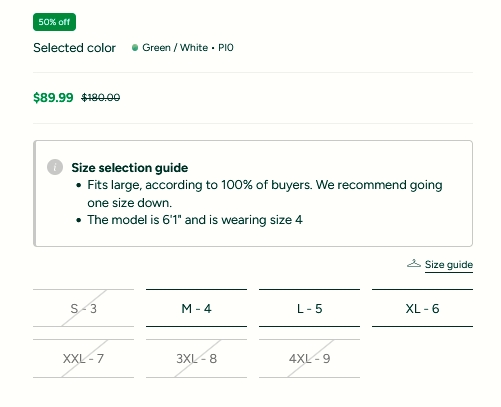This screenshot has width=501, height=407.
Task: Click unavailable size 4XL - 9
Action: 309,359
